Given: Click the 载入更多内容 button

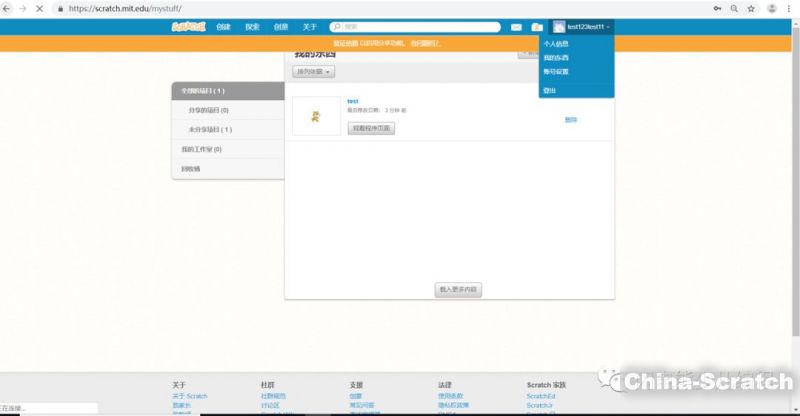Looking at the screenshot, I should pos(458,289).
